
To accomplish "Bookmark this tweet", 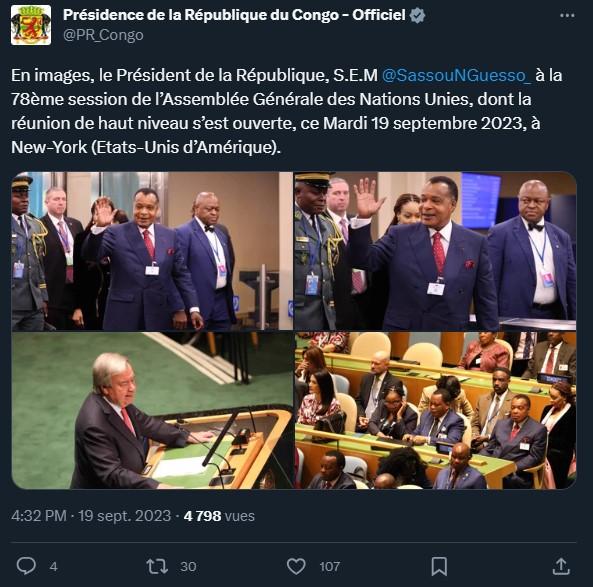I will 439,566.
